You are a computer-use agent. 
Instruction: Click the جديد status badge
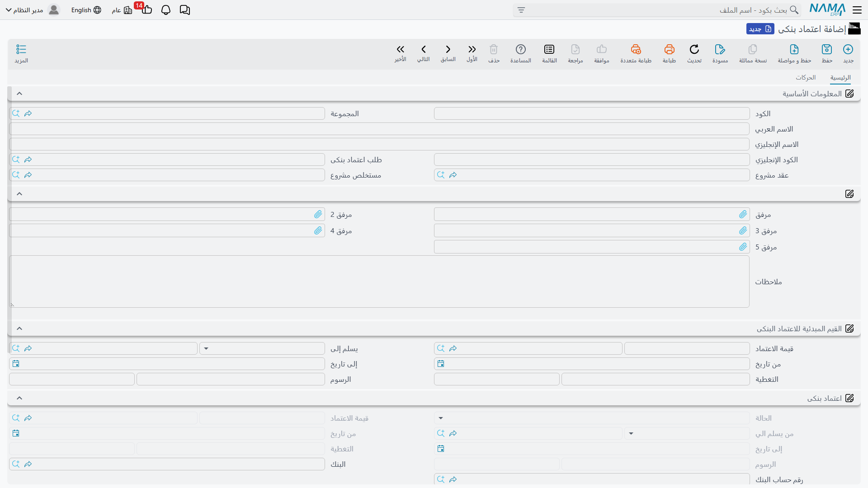tap(760, 29)
